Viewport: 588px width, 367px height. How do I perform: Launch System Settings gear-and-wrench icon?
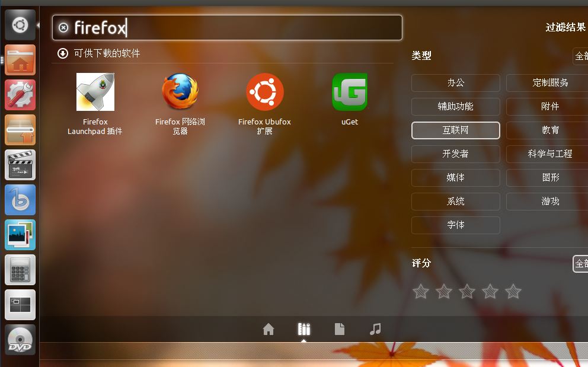pos(20,95)
